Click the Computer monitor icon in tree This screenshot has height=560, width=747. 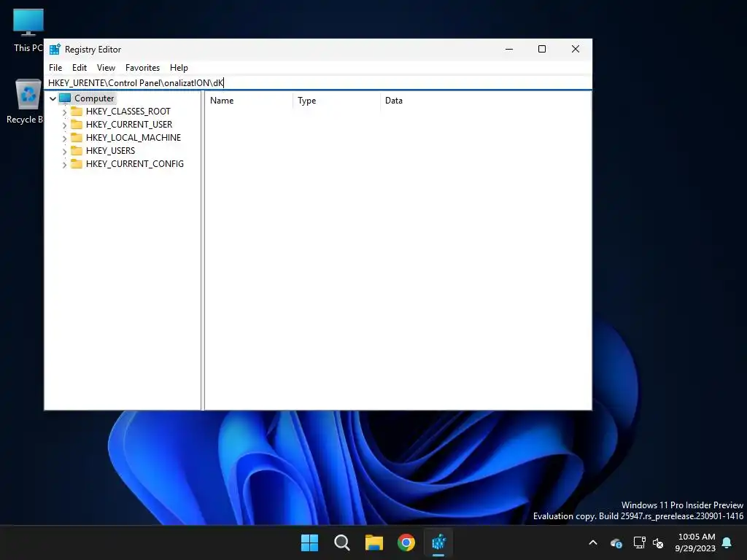click(65, 98)
